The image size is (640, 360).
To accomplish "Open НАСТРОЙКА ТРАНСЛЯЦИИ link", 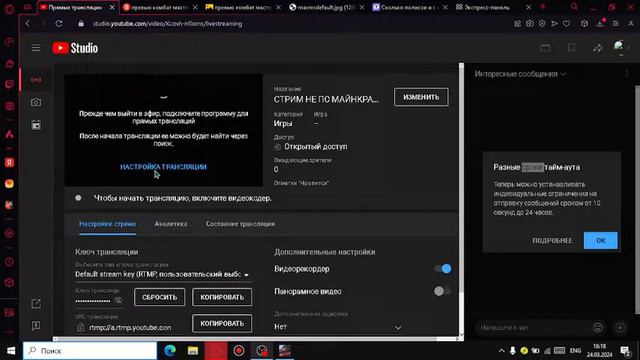I will point(163,167).
